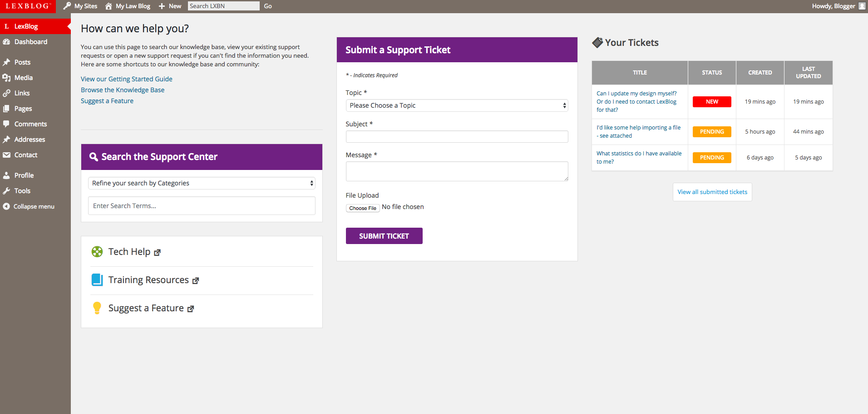Open Refine your search by Categories dropdown
This screenshot has height=414, width=868.
pos(202,183)
